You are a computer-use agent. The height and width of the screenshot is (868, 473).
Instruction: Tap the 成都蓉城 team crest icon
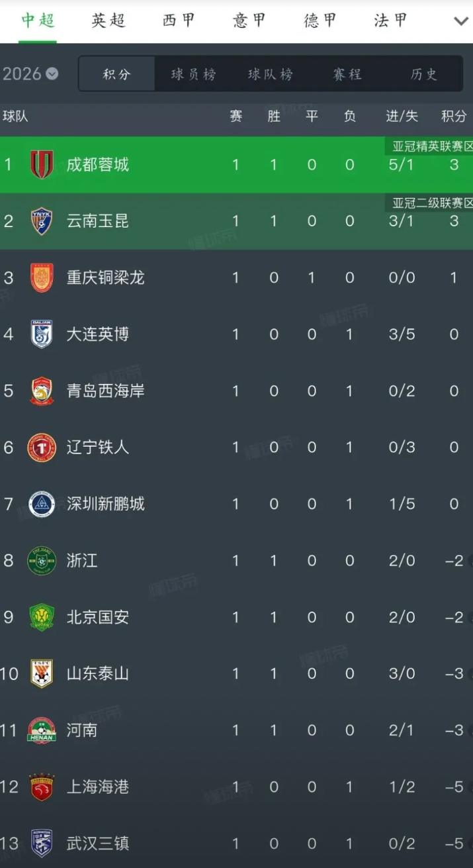pos(42,164)
